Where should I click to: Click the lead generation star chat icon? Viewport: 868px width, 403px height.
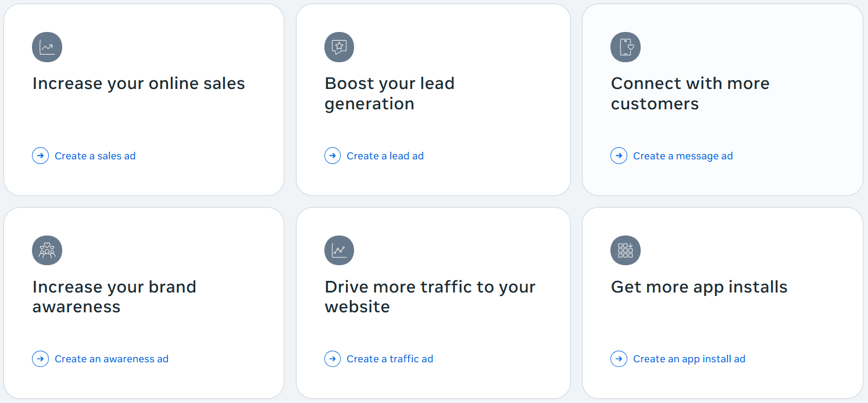pos(339,47)
